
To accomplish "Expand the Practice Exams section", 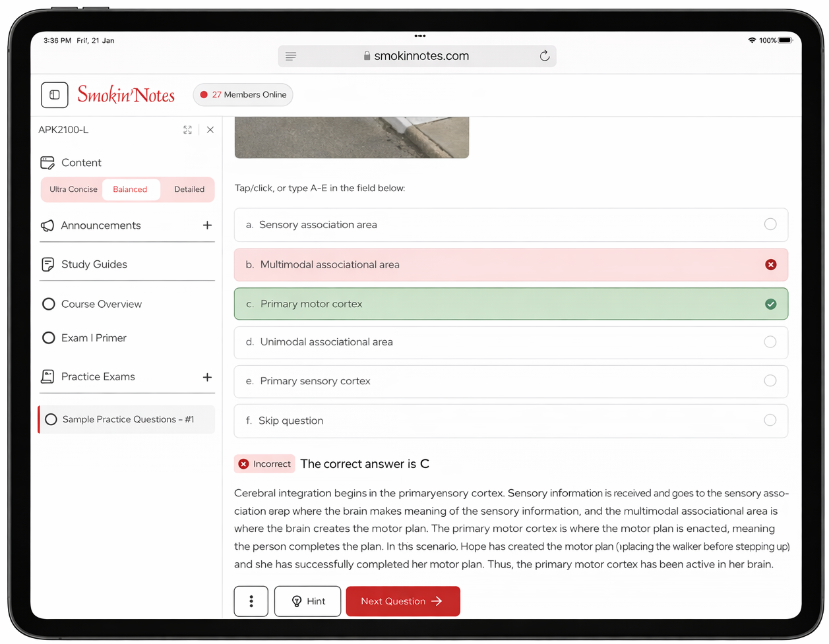I will pyautogui.click(x=207, y=377).
